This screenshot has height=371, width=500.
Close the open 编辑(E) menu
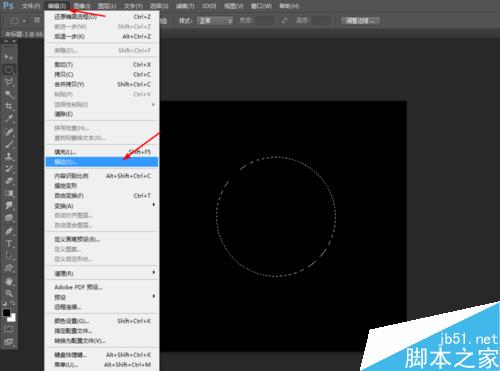pyautogui.click(x=56, y=6)
